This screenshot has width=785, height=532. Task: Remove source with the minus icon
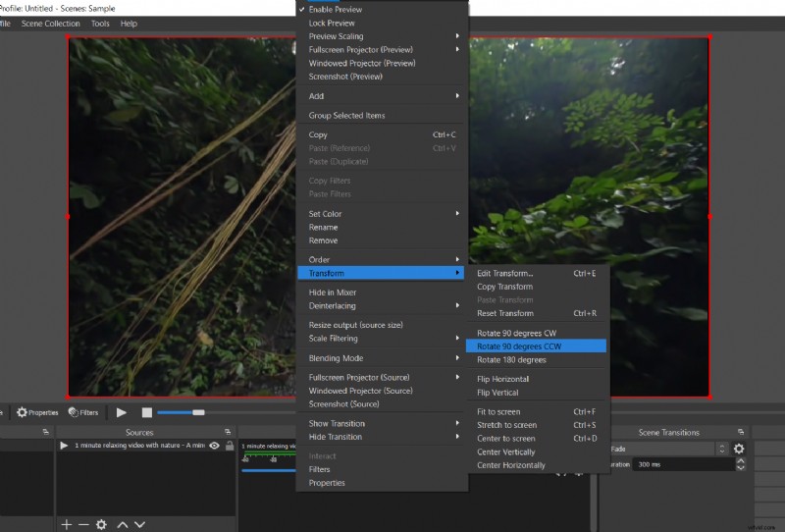[82, 524]
